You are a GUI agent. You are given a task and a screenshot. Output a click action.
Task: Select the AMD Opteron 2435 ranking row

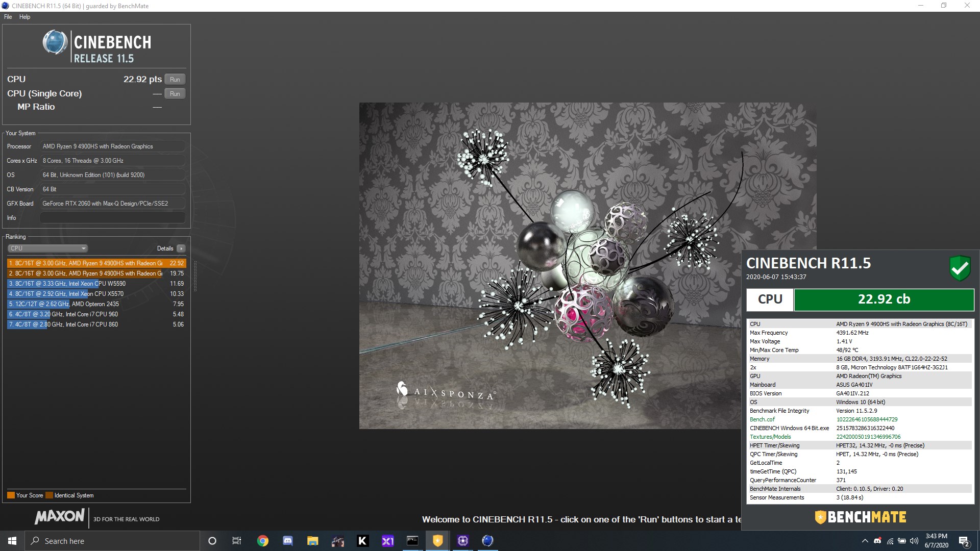pyautogui.click(x=96, y=304)
